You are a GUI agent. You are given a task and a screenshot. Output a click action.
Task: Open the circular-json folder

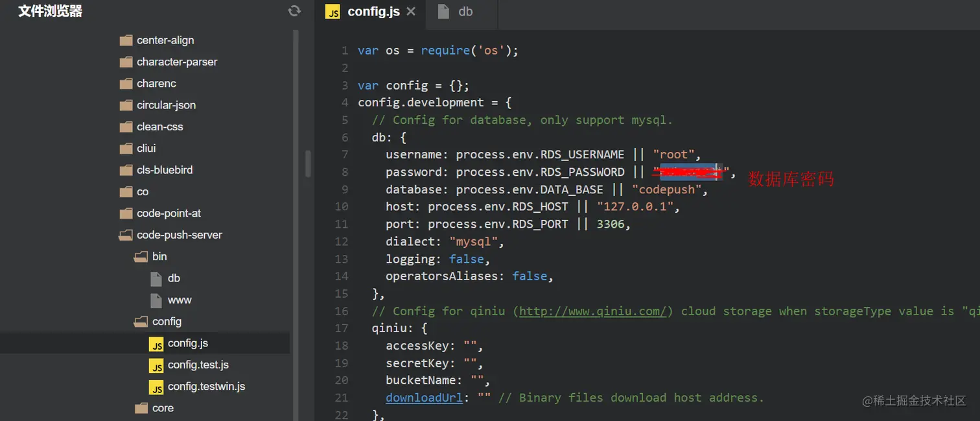pyautogui.click(x=166, y=105)
